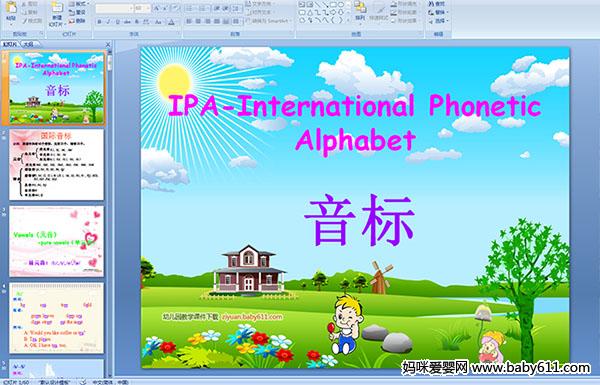The image size is (600, 385).
Task: Open the Shape Effects option
Action: coord(404,21)
